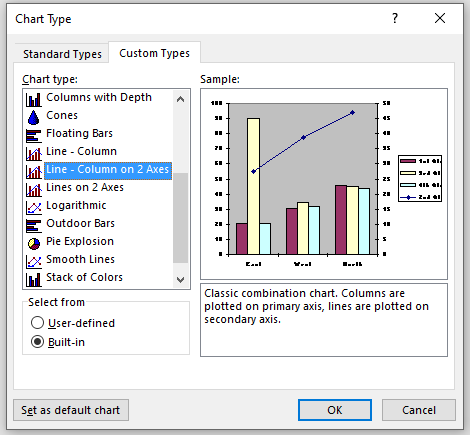The image size is (470, 435).
Task: Click the Outdoor Bars chart icon
Action: (x=34, y=225)
